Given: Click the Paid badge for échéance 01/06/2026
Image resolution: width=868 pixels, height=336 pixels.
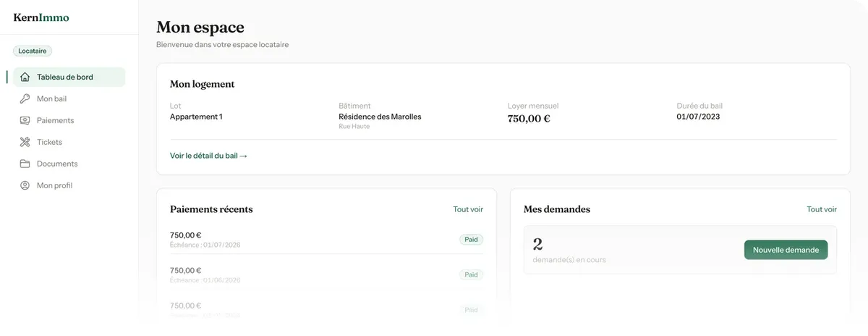Looking at the screenshot, I should [x=471, y=275].
